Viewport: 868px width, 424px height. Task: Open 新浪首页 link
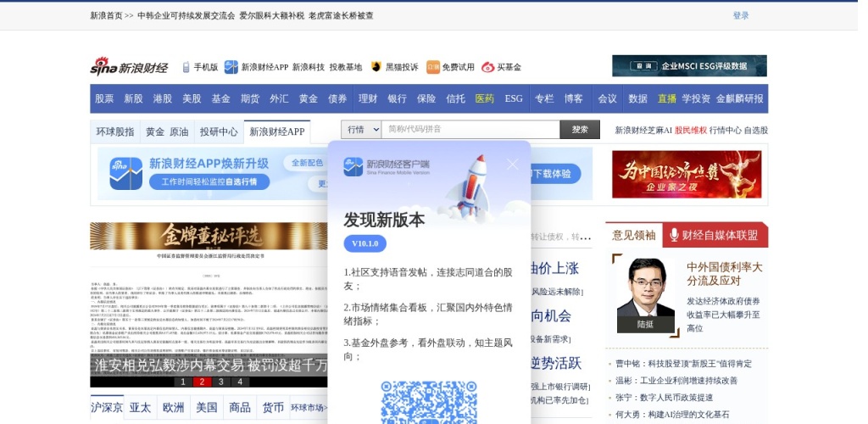106,15
